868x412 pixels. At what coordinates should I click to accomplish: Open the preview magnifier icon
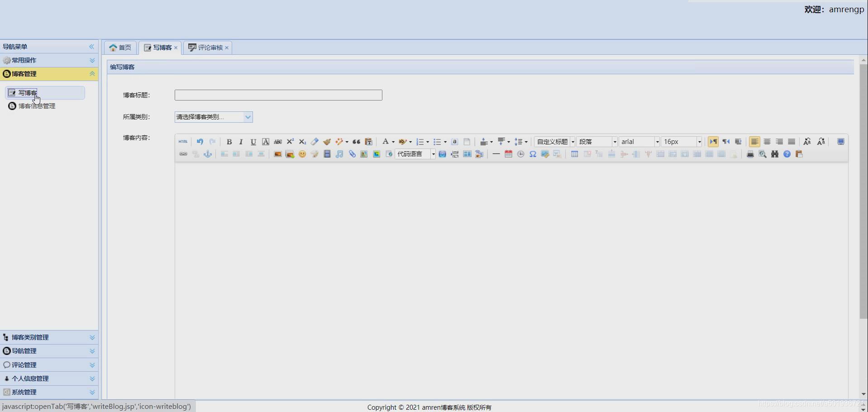click(763, 154)
